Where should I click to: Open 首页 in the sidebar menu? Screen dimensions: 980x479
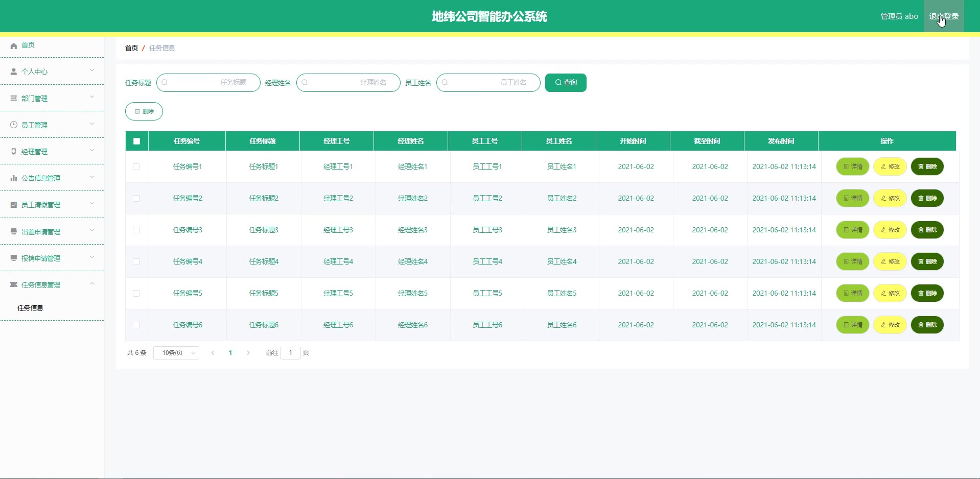[28, 45]
